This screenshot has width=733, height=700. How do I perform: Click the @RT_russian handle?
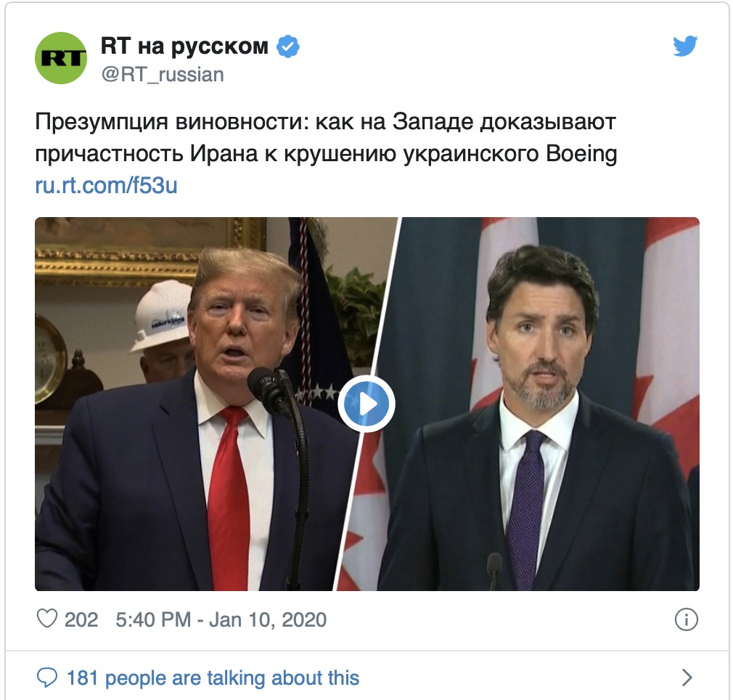pyautogui.click(x=163, y=74)
